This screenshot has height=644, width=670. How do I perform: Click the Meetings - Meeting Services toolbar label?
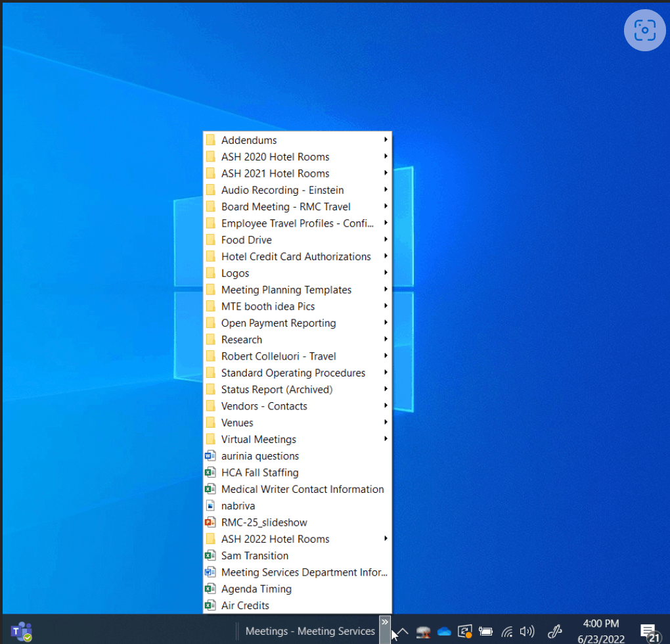(x=310, y=631)
